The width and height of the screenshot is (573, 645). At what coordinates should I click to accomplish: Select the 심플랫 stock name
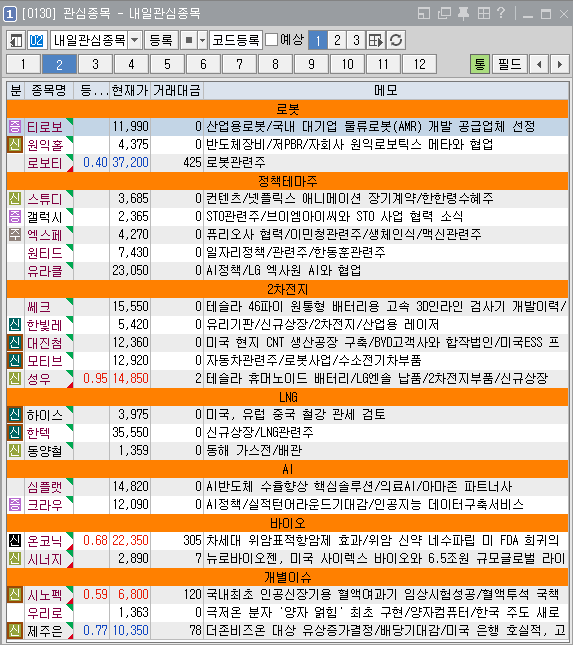[44, 487]
